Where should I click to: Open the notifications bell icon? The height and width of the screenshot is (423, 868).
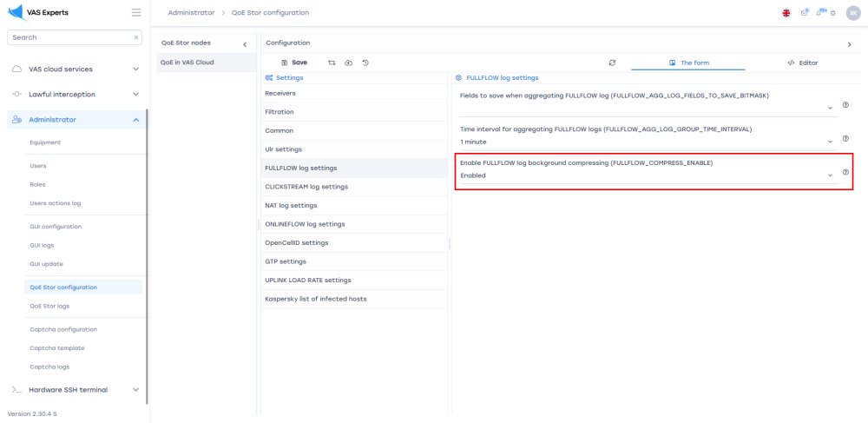pos(820,13)
